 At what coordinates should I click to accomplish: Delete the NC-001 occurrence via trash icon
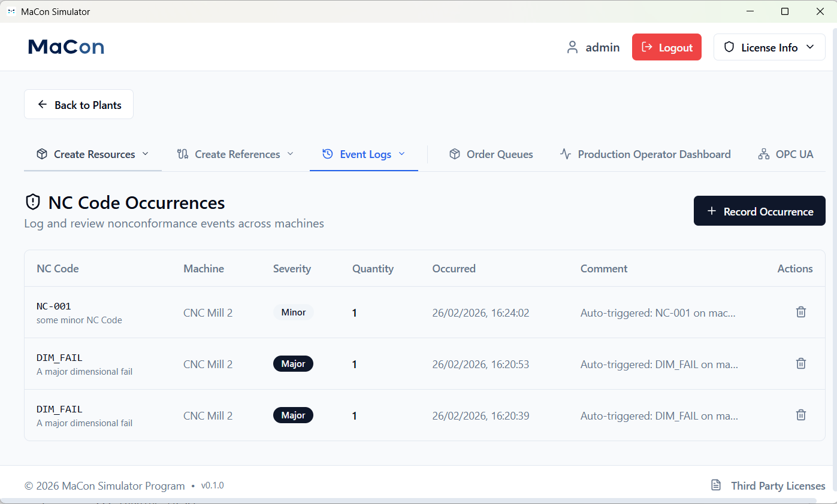point(800,312)
